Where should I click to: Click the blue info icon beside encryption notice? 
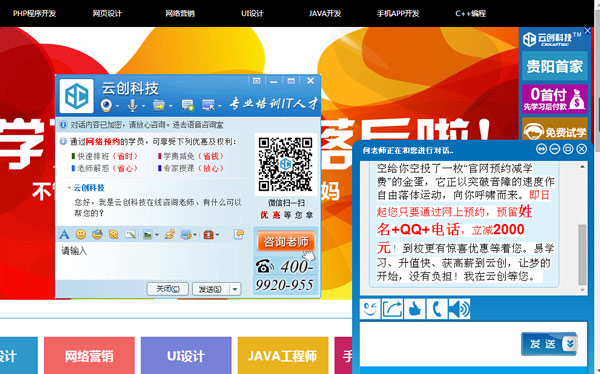tap(63, 125)
